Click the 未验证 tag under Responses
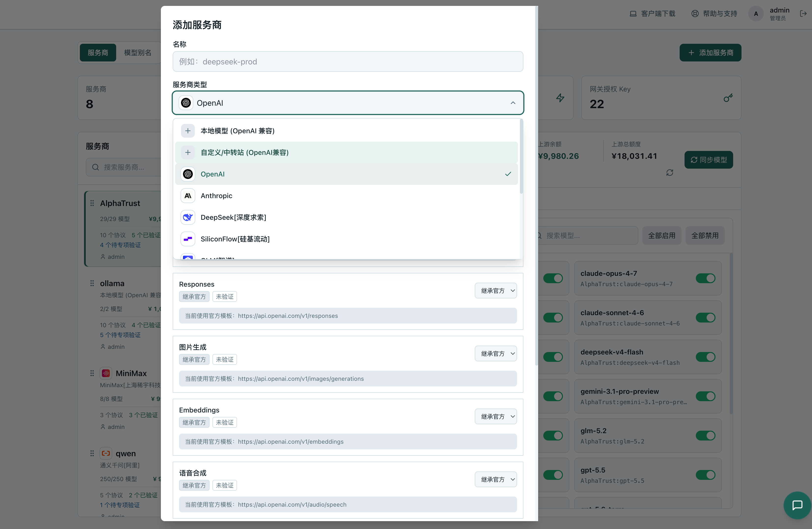812x529 pixels. point(224,296)
